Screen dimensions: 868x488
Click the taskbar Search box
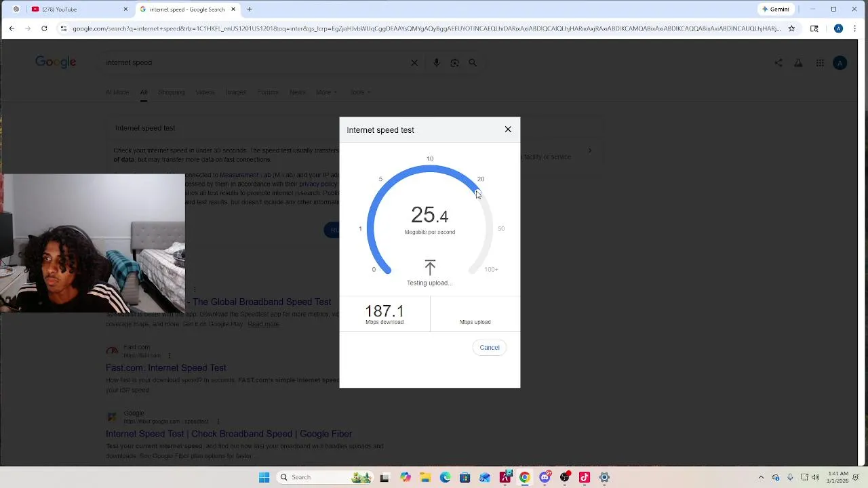pos(324,478)
